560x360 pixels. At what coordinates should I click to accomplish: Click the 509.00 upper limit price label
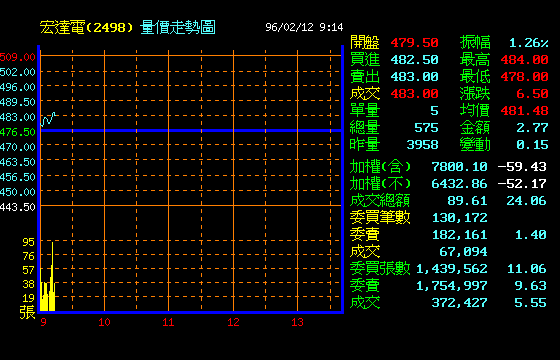[x=18, y=57]
